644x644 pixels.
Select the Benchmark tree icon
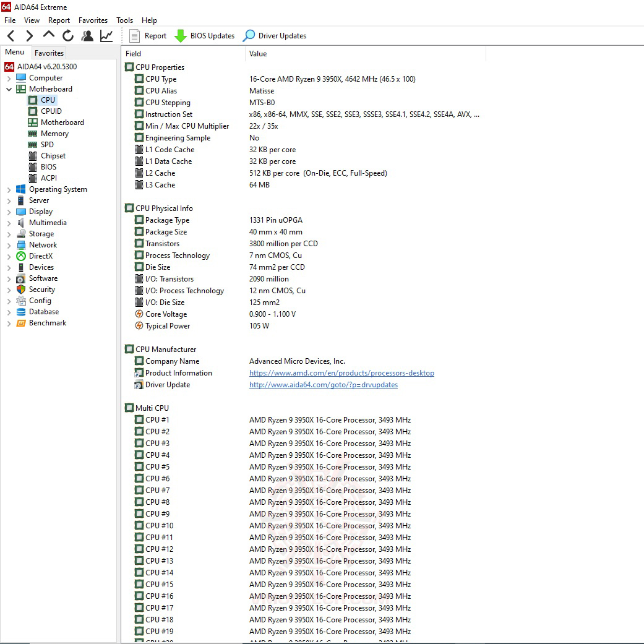coord(21,323)
